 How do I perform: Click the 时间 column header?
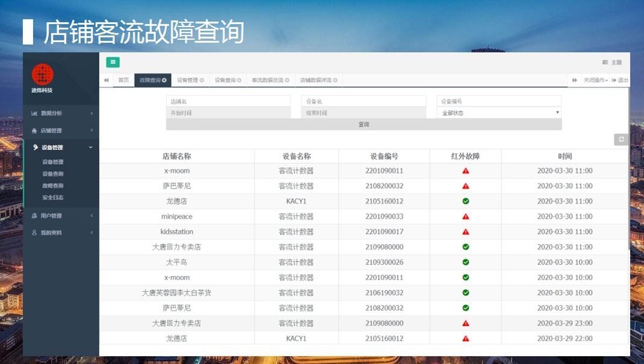(565, 156)
